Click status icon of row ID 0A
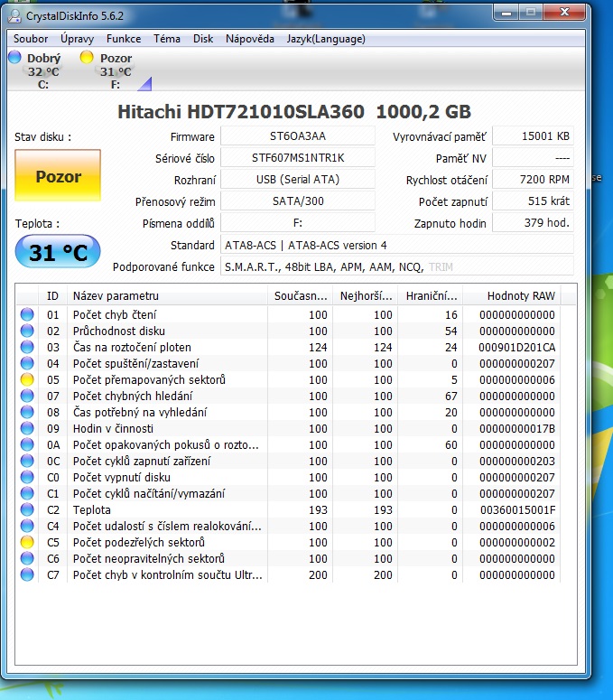 click(27, 444)
